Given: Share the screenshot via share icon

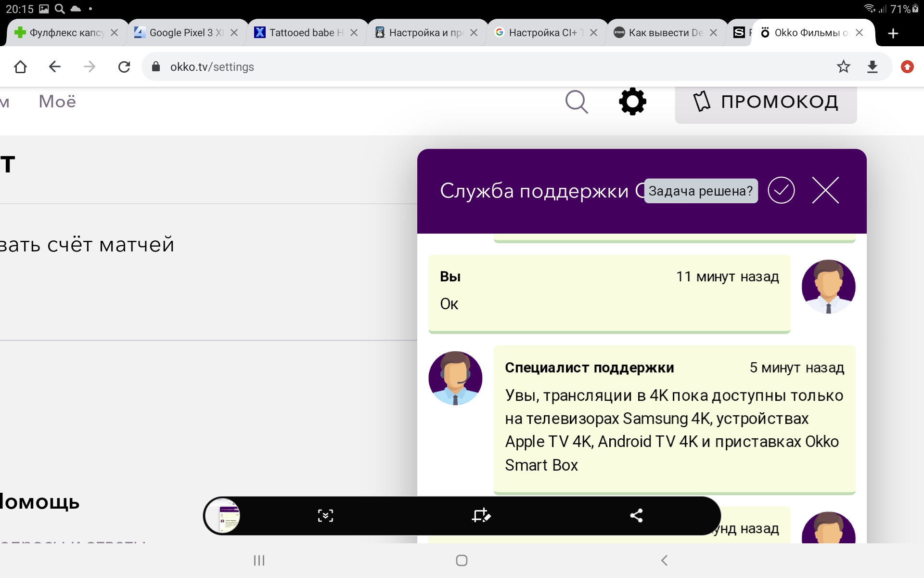Looking at the screenshot, I should click(x=636, y=516).
